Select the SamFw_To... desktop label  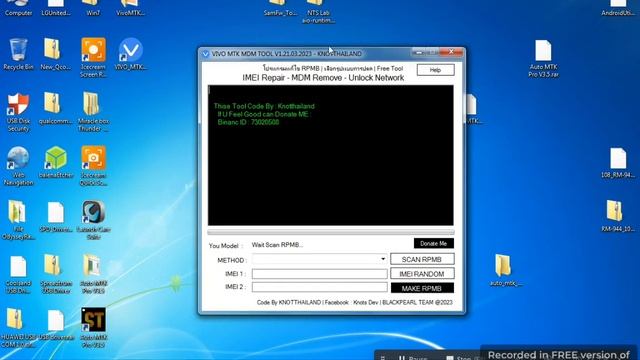(280, 13)
